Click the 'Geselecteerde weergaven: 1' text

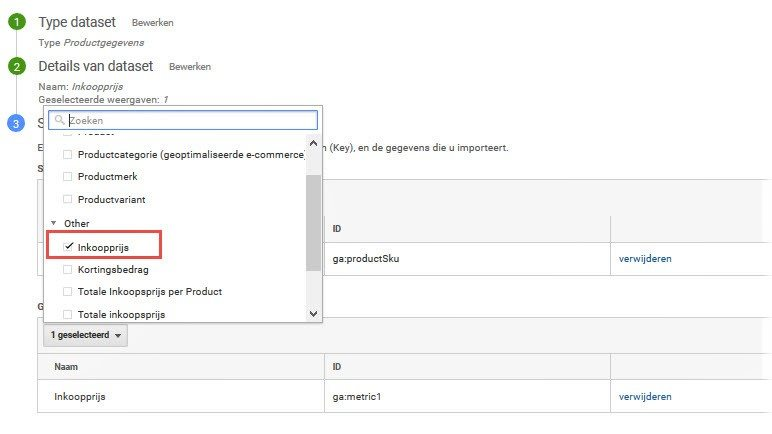tap(103, 100)
